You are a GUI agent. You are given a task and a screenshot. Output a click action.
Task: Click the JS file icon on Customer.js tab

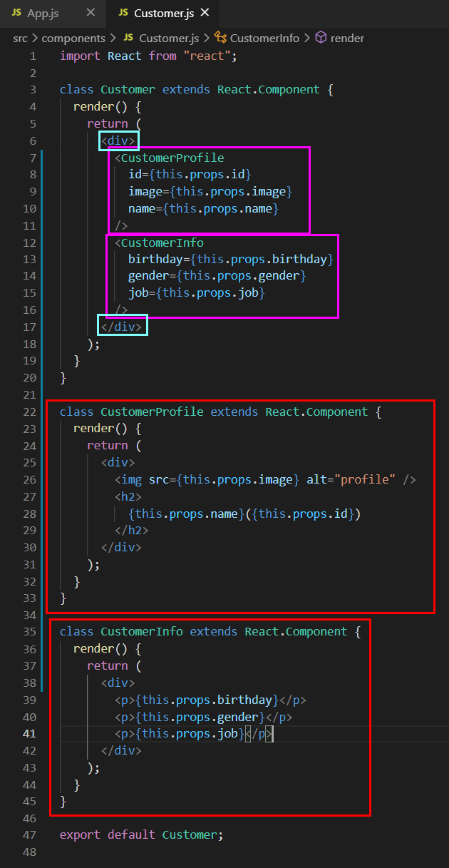[x=123, y=13]
